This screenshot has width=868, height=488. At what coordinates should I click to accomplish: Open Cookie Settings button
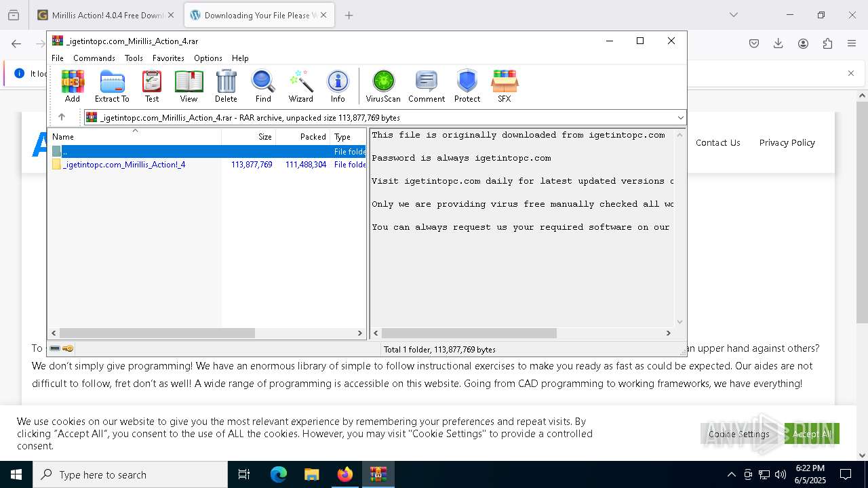tap(739, 434)
